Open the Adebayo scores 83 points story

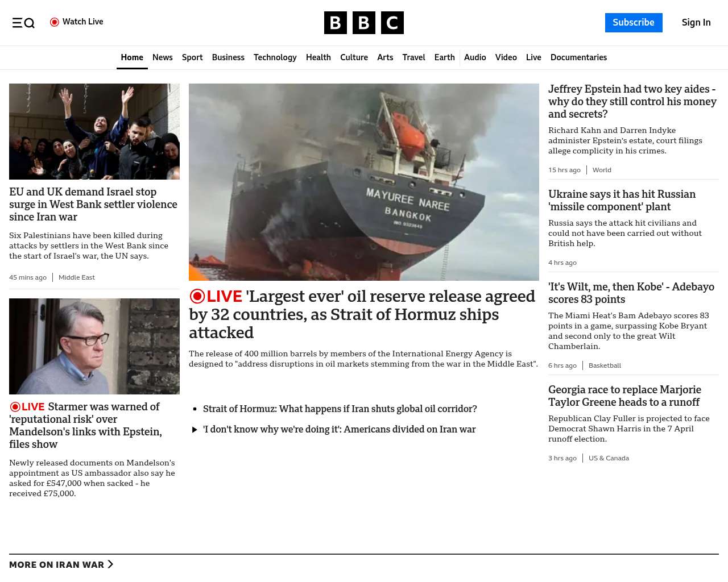coord(631,293)
